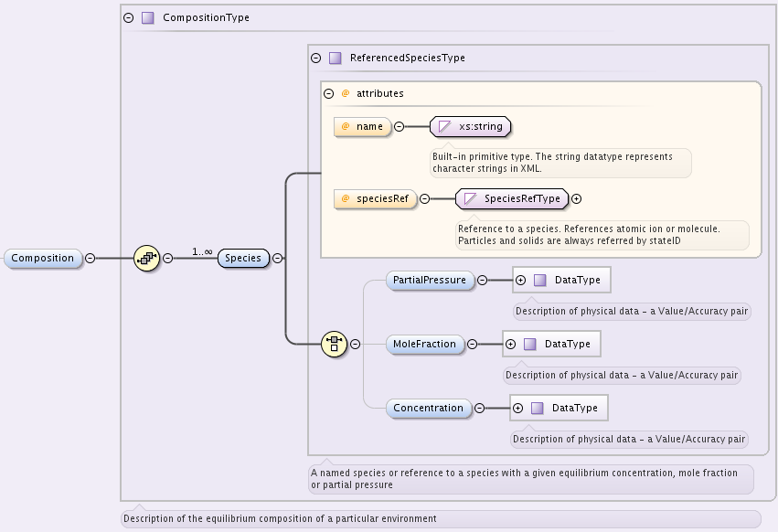The height and width of the screenshot is (532, 778).
Task: Select the Concentration element
Action: pyautogui.click(x=429, y=409)
